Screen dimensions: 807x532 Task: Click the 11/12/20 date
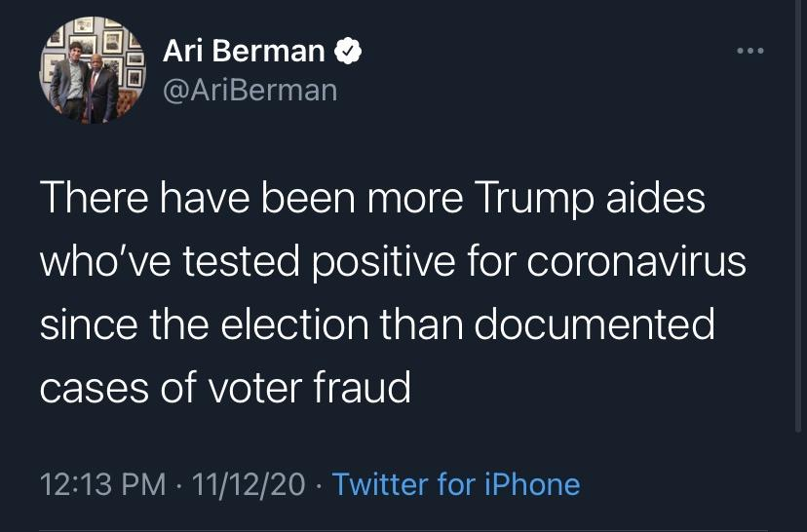(249, 484)
